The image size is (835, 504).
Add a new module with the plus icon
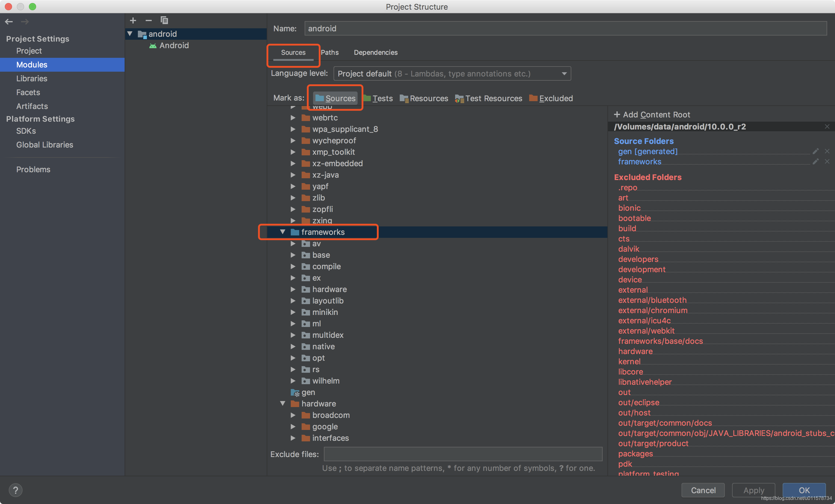133,20
